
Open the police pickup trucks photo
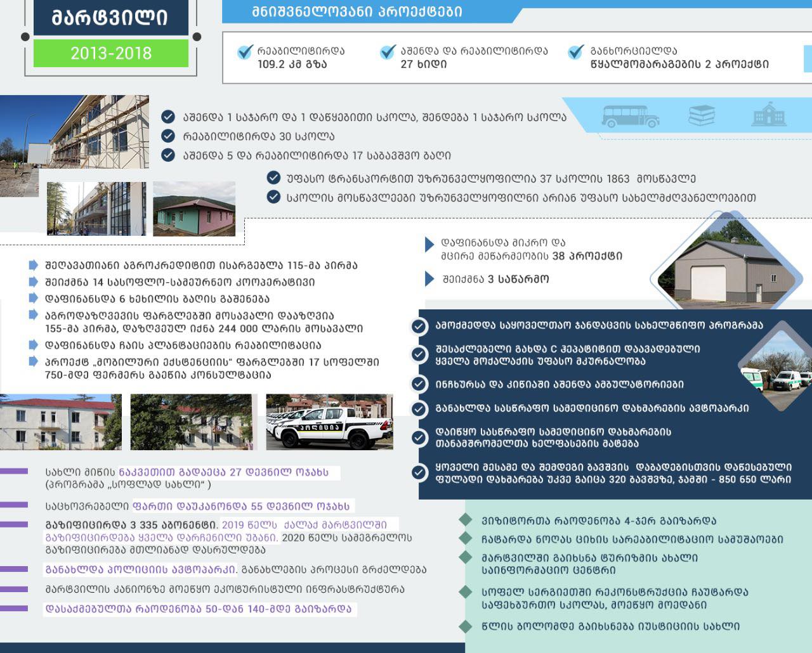pyautogui.click(x=329, y=422)
